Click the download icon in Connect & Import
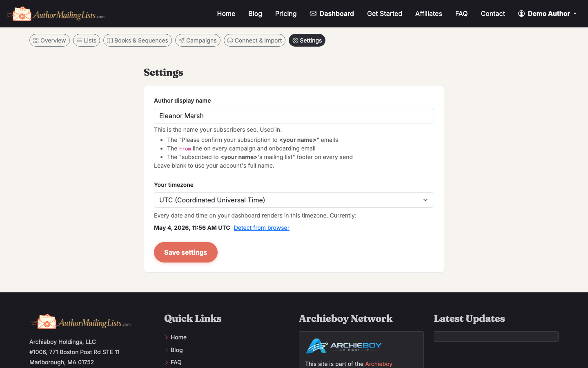The width and height of the screenshot is (588, 368). (230, 40)
